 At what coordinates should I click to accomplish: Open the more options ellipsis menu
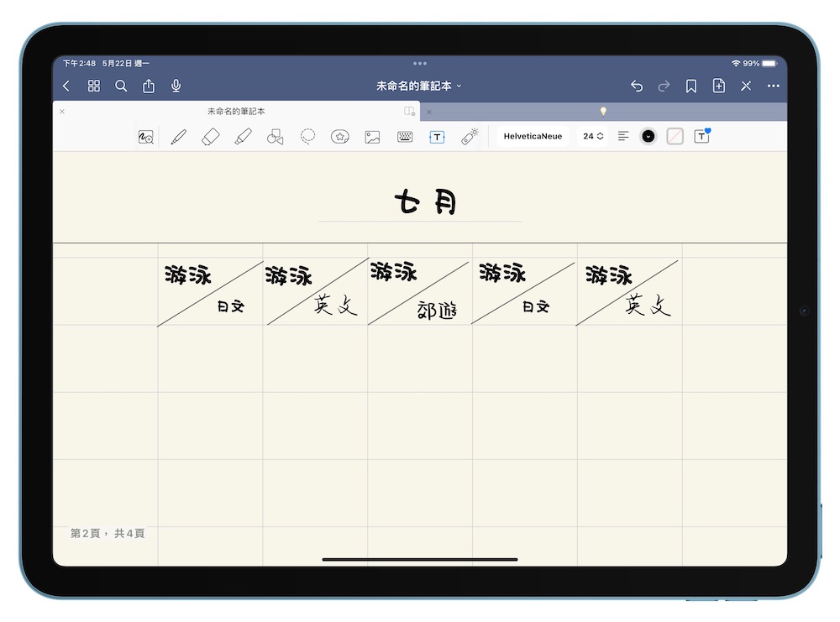point(773,86)
